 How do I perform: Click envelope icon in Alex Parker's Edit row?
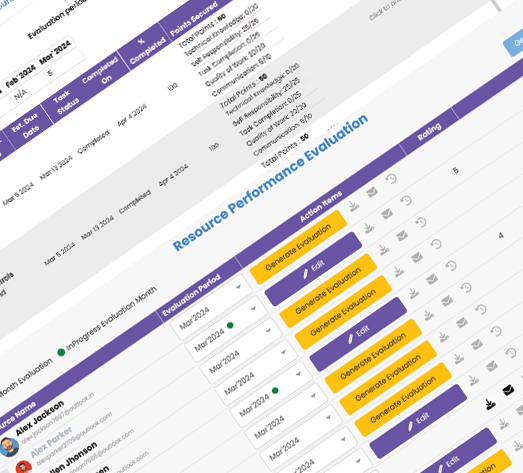pos(387,213)
